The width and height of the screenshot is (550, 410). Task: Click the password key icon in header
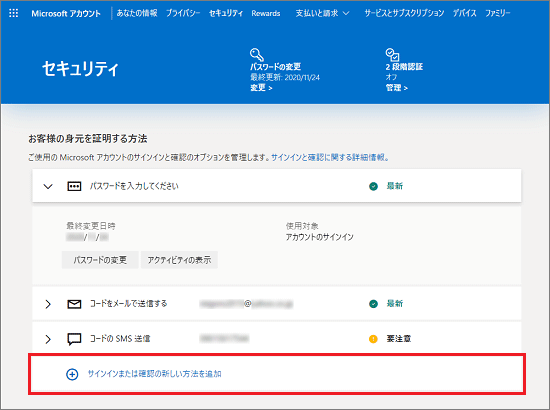257,54
